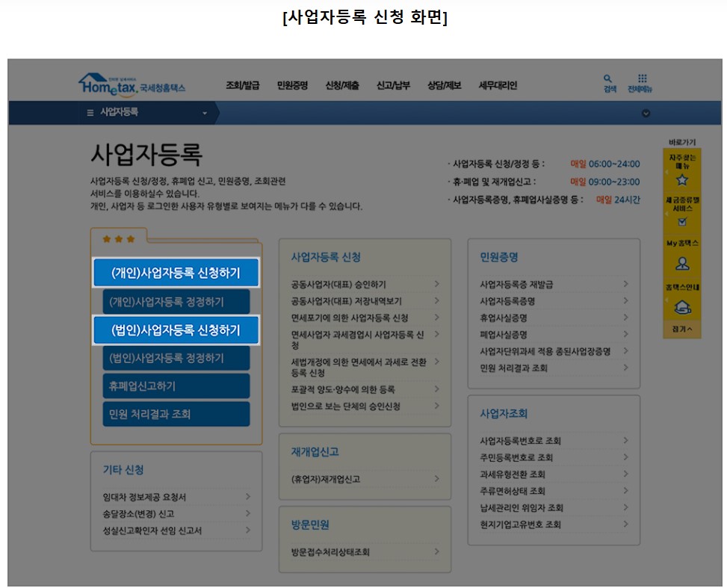Click the (개인)사업자등록 신청하기 button
727x588 pixels.
pyautogui.click(x=176, y=273)
